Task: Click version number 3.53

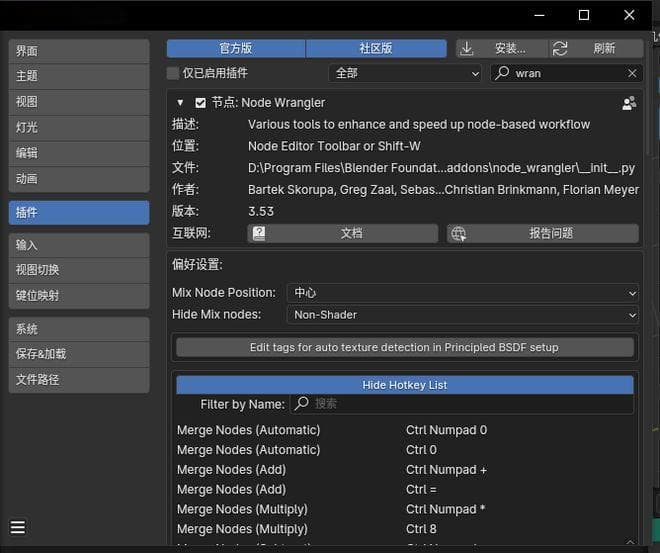Action: coord(261,211)
